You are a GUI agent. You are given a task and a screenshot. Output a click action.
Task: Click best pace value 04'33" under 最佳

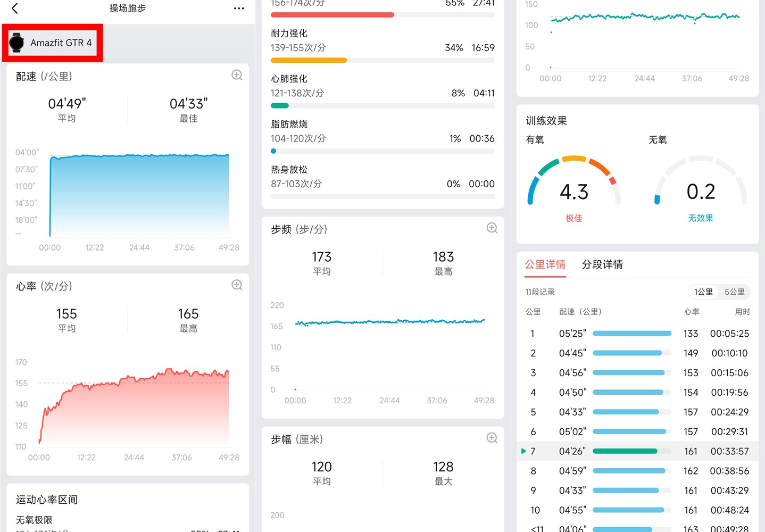tap(188, 104)
